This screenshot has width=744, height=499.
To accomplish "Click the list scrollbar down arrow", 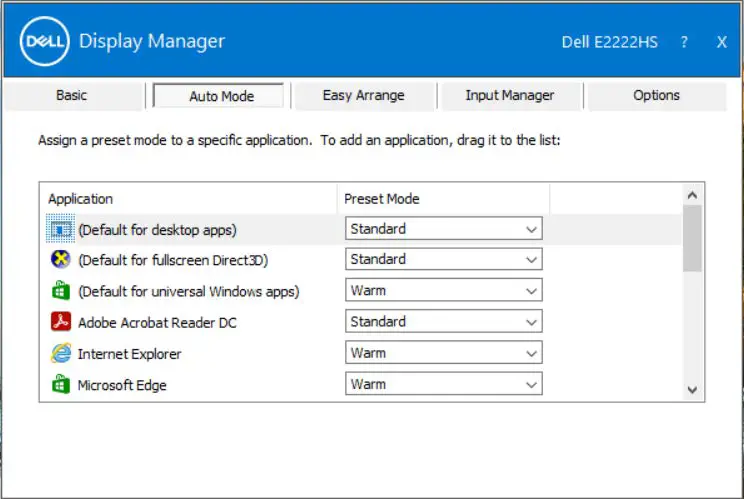I will click(691, 390).
